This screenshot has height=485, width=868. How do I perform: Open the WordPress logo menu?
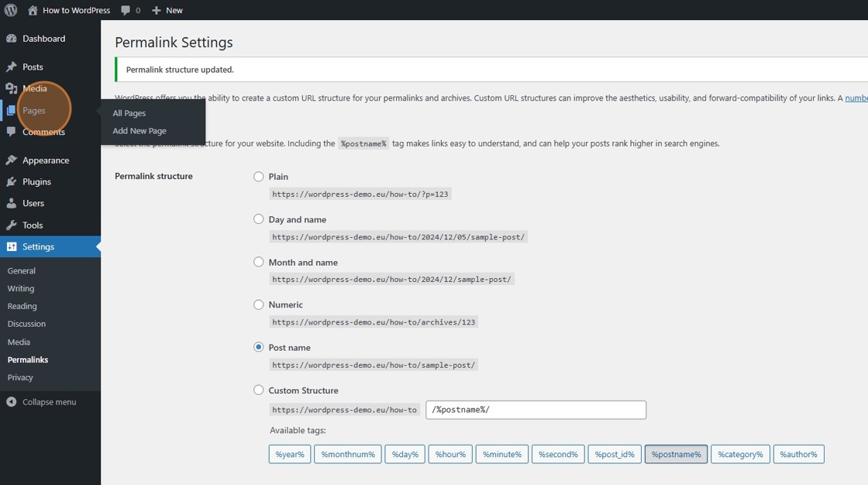pyautogui.click(x=11, y=10)
